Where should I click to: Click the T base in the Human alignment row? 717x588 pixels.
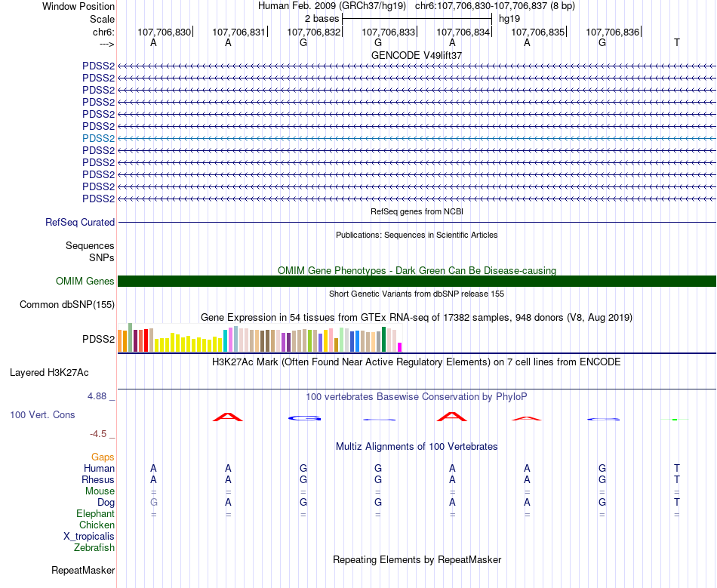(677, 468)
